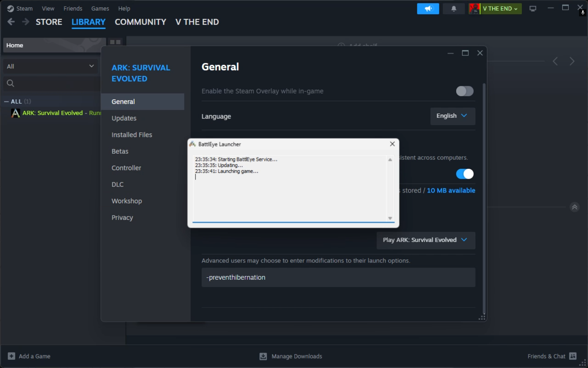Close the BattlEye Launcher window
The height and width of the screenshot is (368, 588).
click(x=392, y=144)
